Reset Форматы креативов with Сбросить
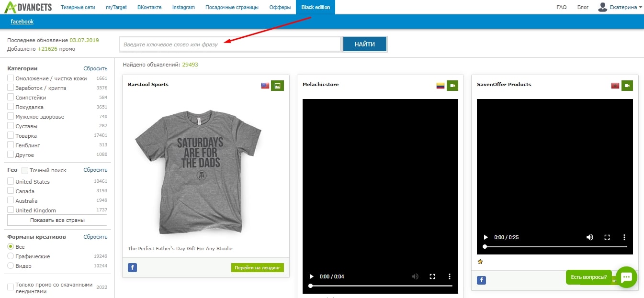Screen dimensions: 644x298 (95, 237)
